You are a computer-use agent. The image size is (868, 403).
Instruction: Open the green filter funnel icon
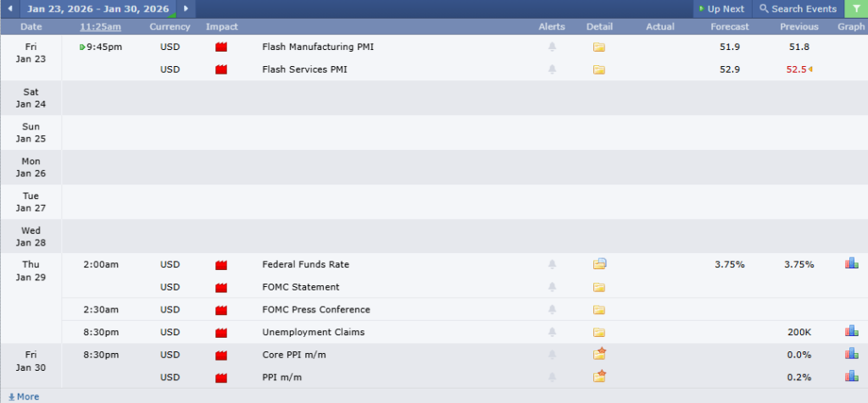[x=856, y=8]
